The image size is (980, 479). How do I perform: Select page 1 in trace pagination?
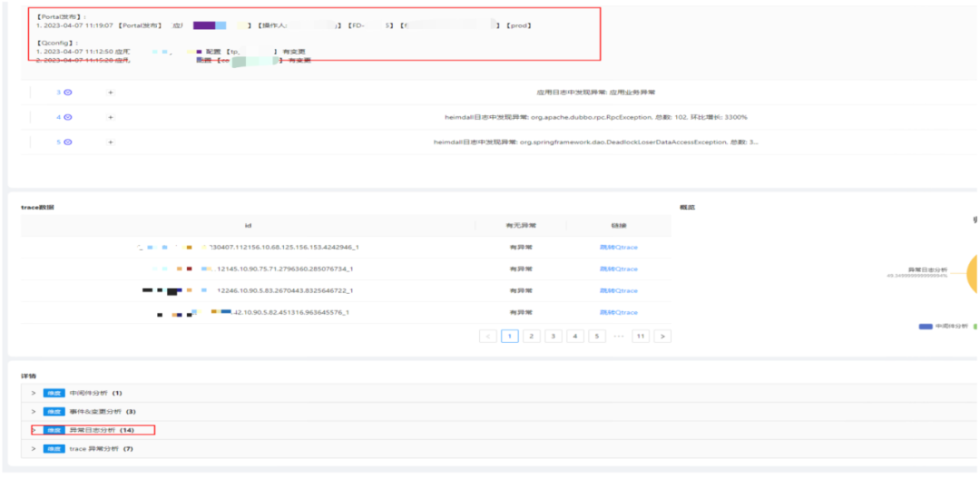click(x=510, y=336)
